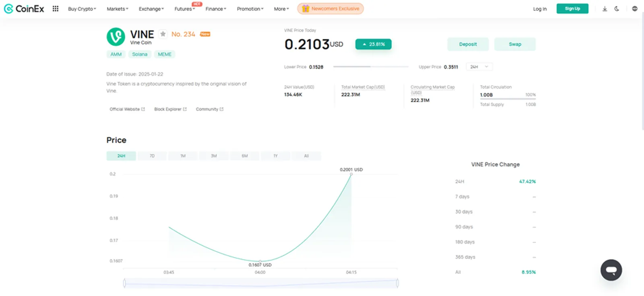The image size is (644, 296).
Task: Open the 24H price range dropdown
Action: point(479,67)
